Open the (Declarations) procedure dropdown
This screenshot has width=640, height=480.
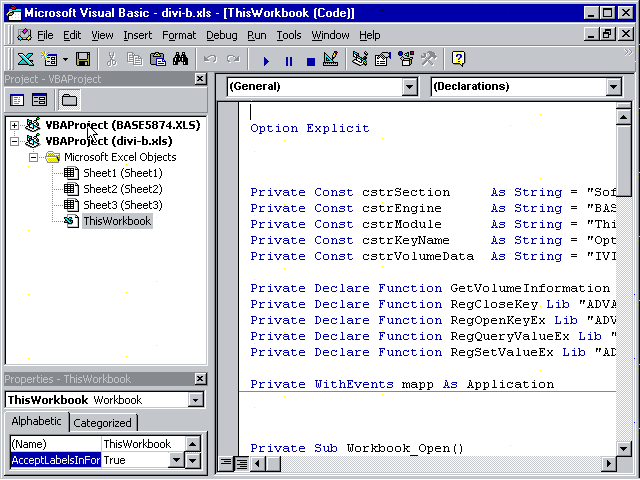[x=613, y=87]
